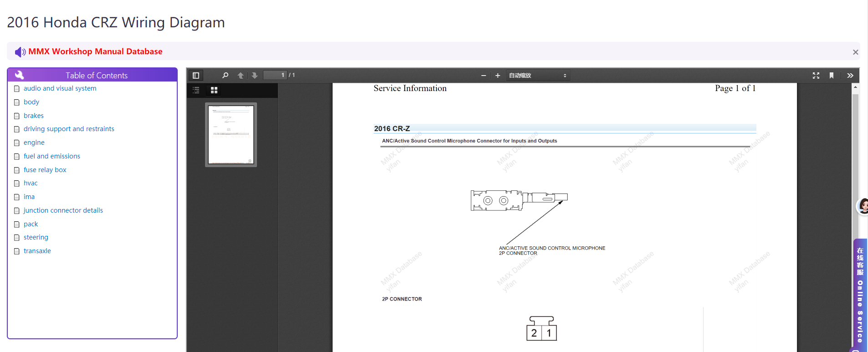Image resolution: width=868 pixels, height=352 pixels.
Task: Open the engine section
Action: pos(34,143)
